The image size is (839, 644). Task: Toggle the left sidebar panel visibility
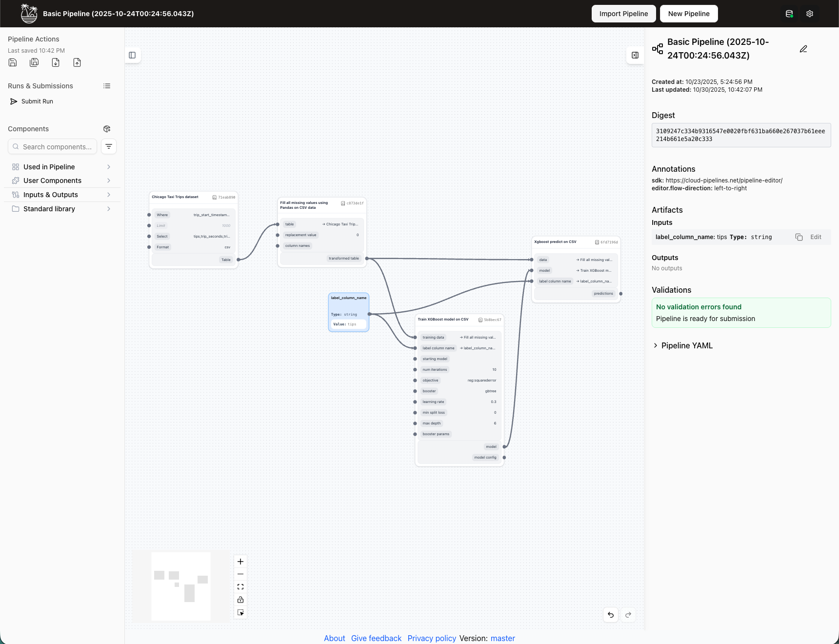point(132,55)
